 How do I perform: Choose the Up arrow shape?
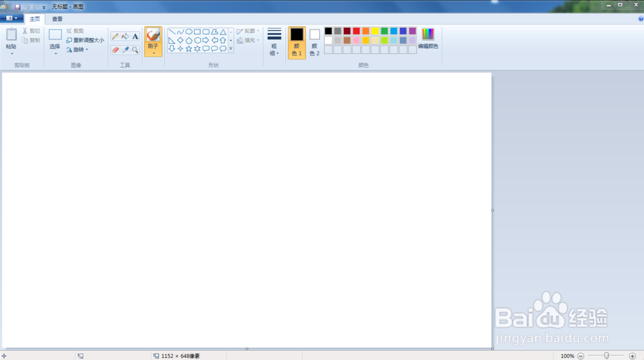(x=223, y=40)
